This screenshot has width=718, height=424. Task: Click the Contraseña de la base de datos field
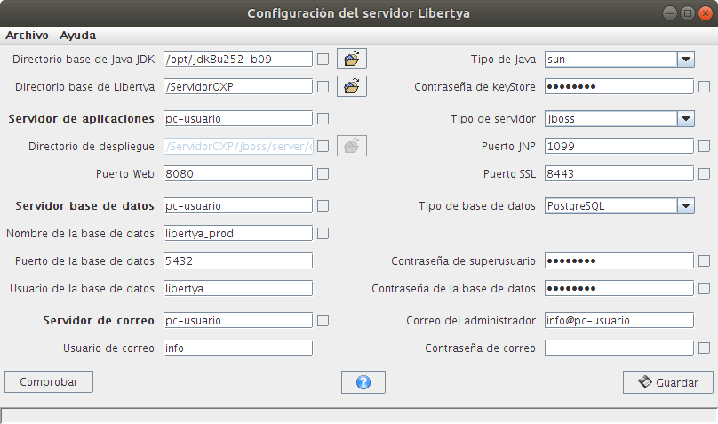click(619, 288)
